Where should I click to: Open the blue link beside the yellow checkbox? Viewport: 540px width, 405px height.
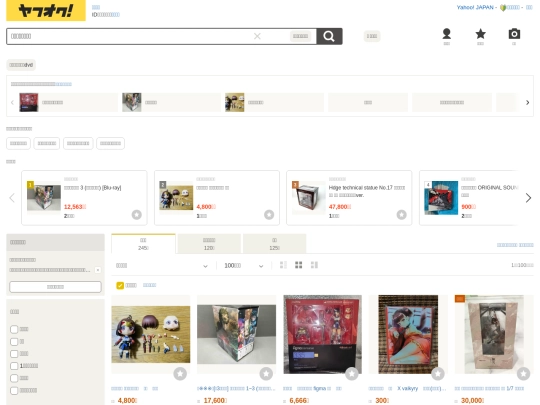coord(149,285)
